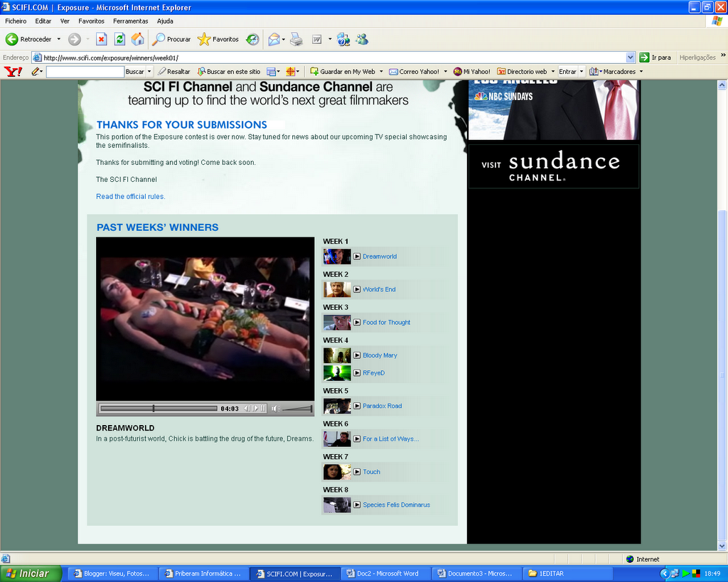Click the green Ir para go button
The height and width of the screenshot is (582, 728).
pos(655,58)
